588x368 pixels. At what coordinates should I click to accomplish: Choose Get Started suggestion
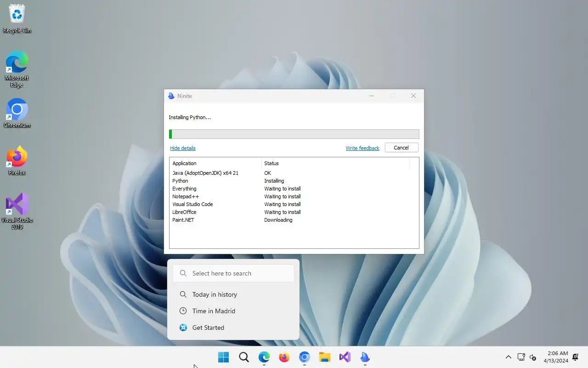click(233, 328)
